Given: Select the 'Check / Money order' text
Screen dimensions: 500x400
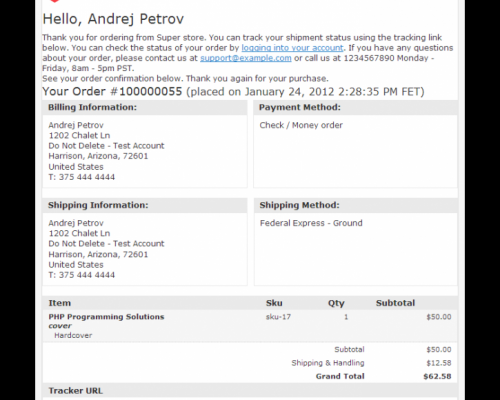Looking at the screenshot, I should 301,125.
